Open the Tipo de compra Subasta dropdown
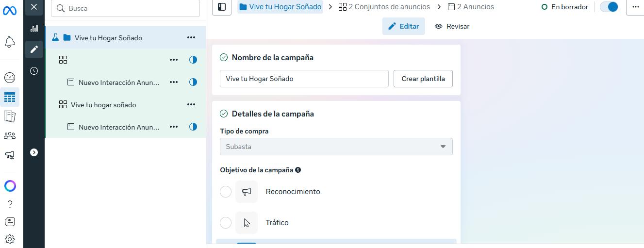Image resolution: width=644 pixels, height=248 pixels. click(x=336, y=147)
